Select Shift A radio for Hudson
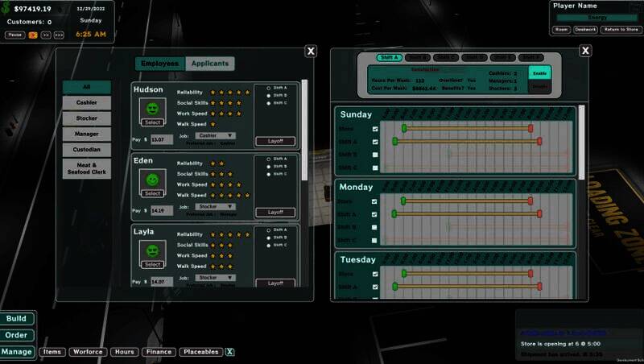This screenshot has height=364, width=644. pyautogui.click(x=268, y=88)
